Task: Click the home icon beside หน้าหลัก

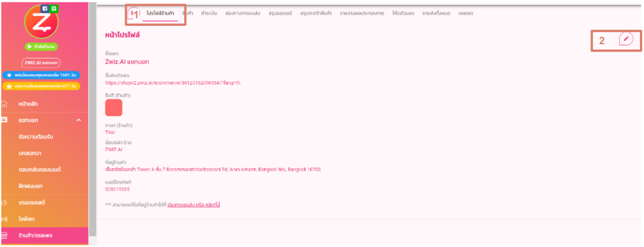Action: click(x=5, y=104)
